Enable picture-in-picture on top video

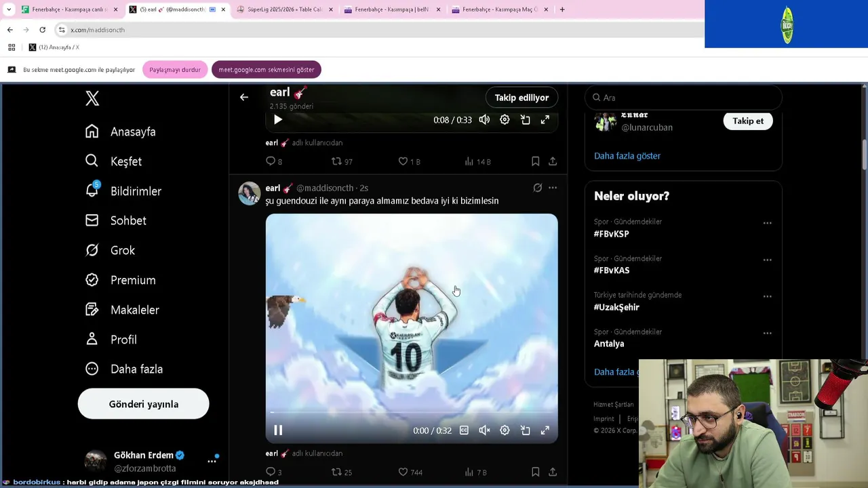tap(525, 119)
